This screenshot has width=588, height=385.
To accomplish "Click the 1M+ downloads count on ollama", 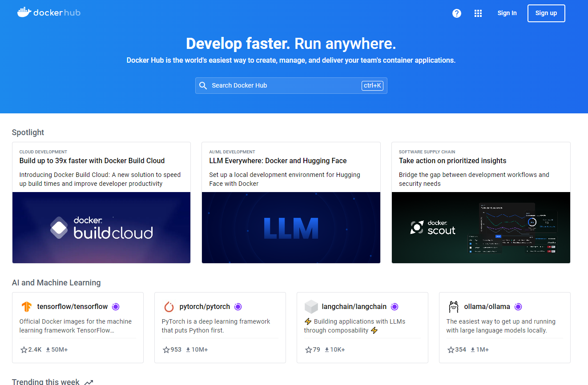I will tap(483, 350).
